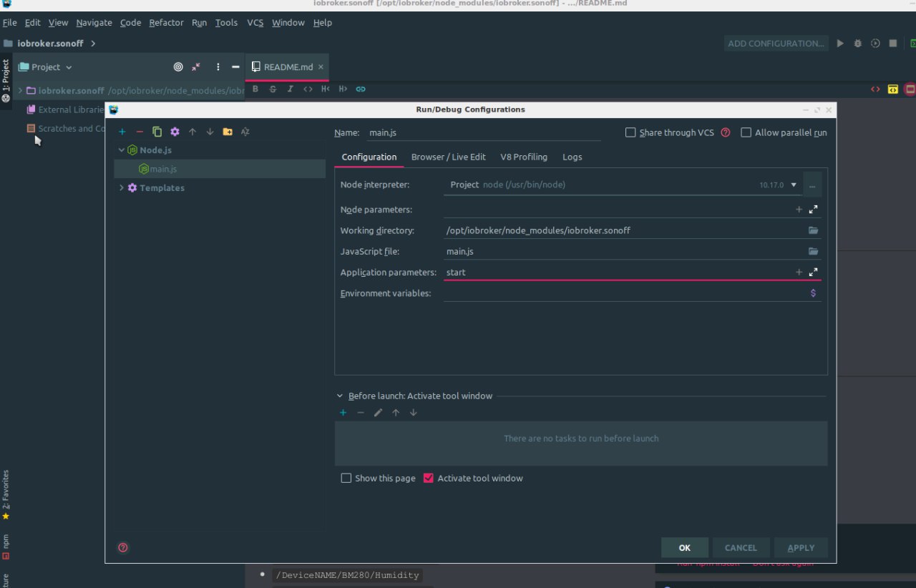The image size is (916, 588).
Task: Switch to the Browser / Live Edit tab
Action: 449,157
